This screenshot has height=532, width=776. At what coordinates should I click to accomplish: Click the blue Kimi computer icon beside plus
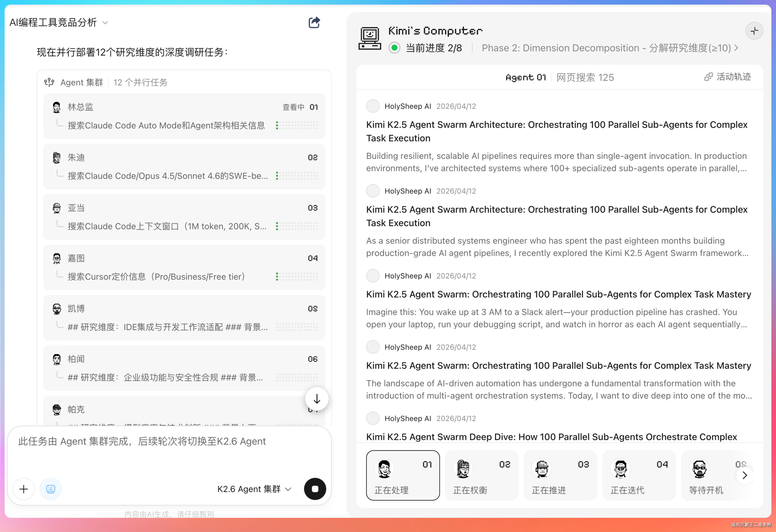(x=51, y=489)
